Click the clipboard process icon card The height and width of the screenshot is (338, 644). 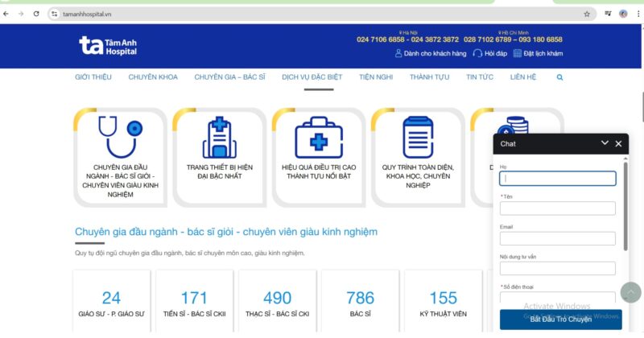pyautogui.click(x=418, y=158)
